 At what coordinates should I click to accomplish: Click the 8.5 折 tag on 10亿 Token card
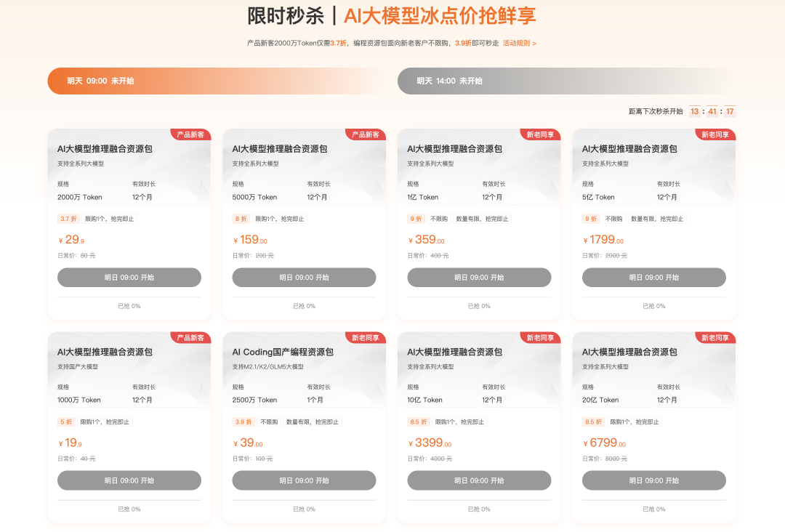click(419, 422)
